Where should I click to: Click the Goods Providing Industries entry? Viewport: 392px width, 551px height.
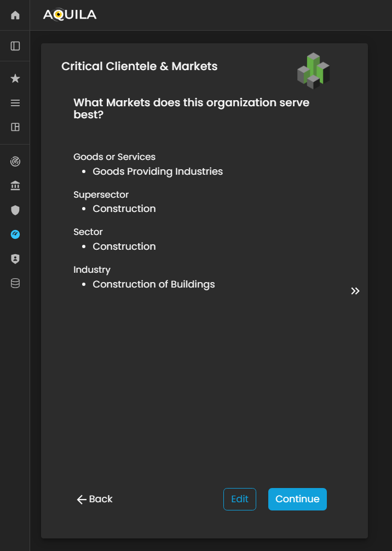click(158, 171)
